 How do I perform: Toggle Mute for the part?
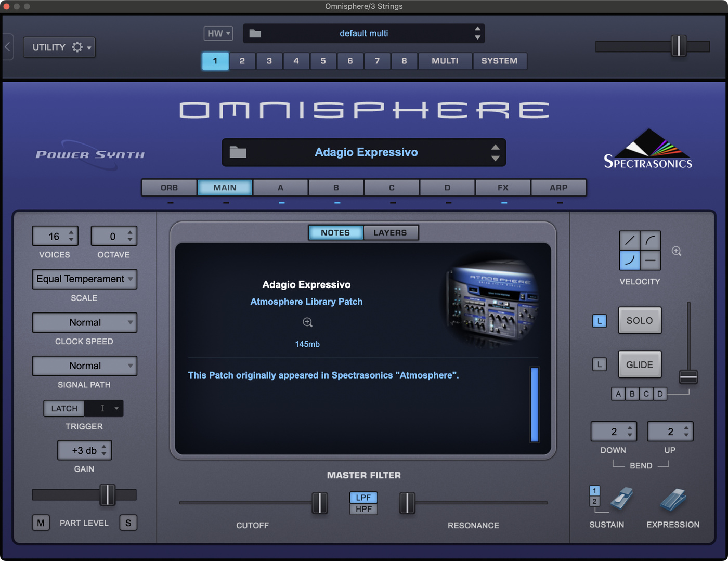coord(41,523)
